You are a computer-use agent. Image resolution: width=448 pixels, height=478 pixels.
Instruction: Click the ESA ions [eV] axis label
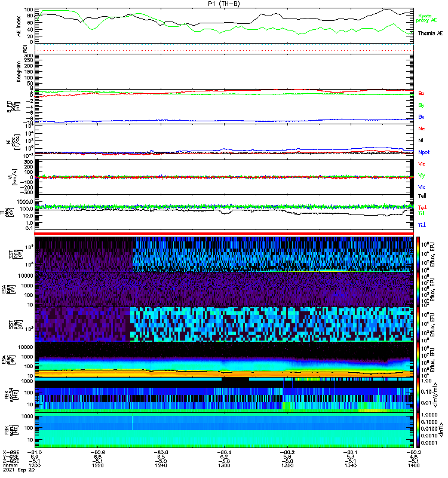8,290
